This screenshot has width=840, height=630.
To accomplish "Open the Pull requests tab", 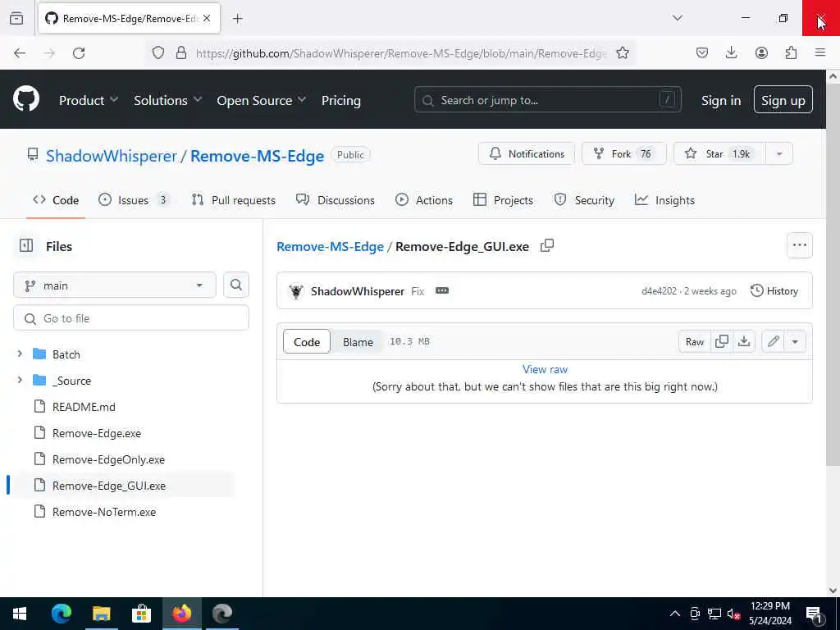I will click(x=234, y=200).
